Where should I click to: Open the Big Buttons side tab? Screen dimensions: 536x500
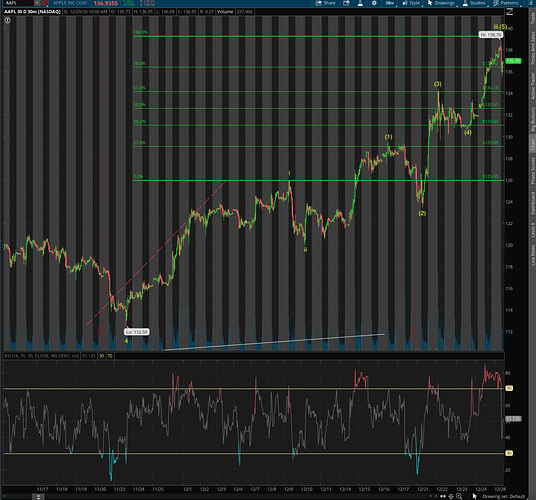[532, 119]
